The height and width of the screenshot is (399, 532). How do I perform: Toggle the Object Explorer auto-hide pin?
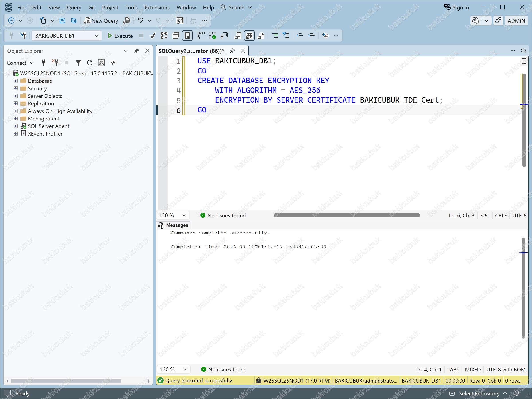click(x=136, y=51)
